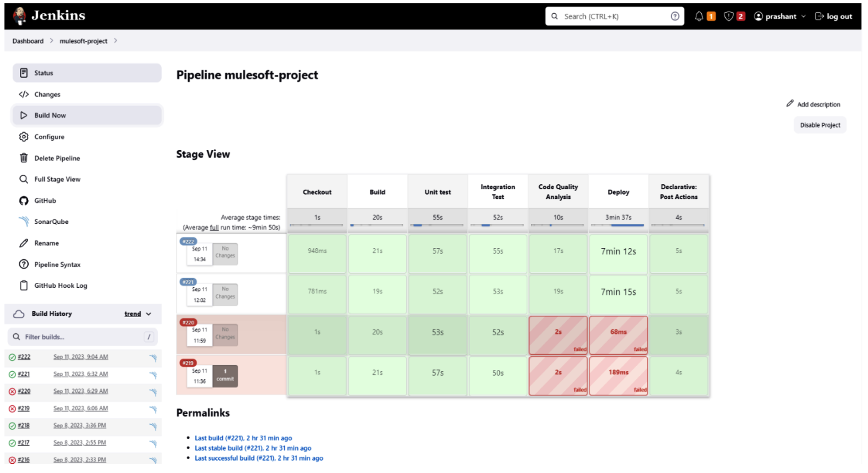Click failed status icon of build #220

point(12,391)
